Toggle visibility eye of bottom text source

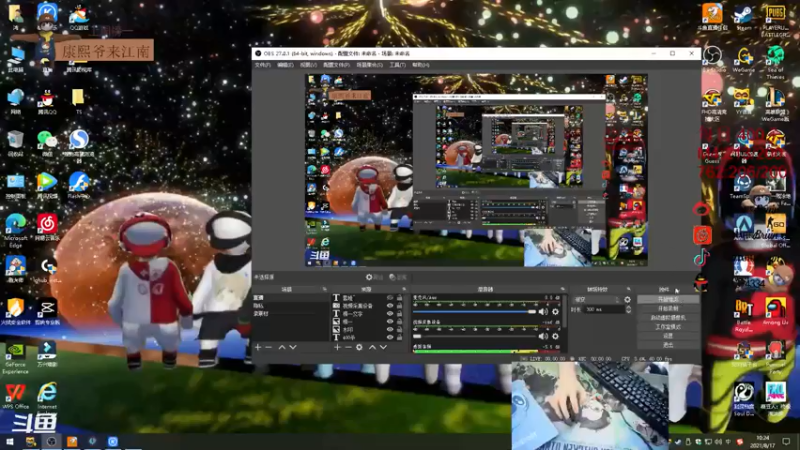coord(390,337)
